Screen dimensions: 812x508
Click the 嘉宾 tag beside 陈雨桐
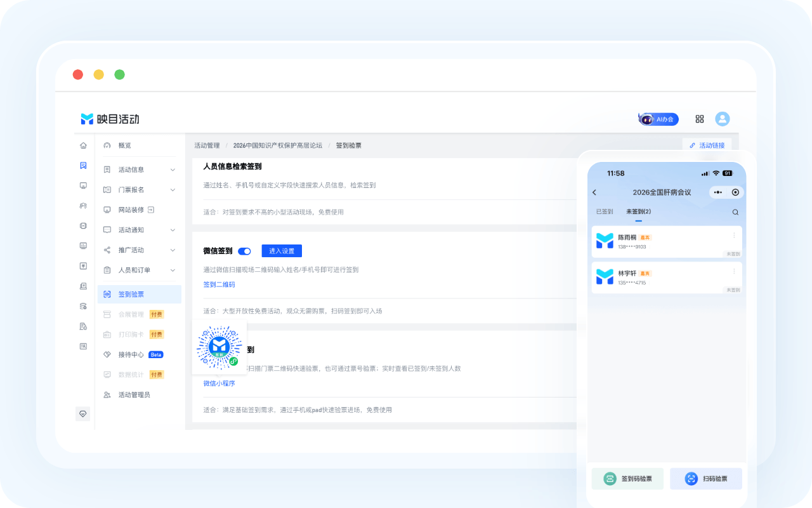(x=645, y=237)
